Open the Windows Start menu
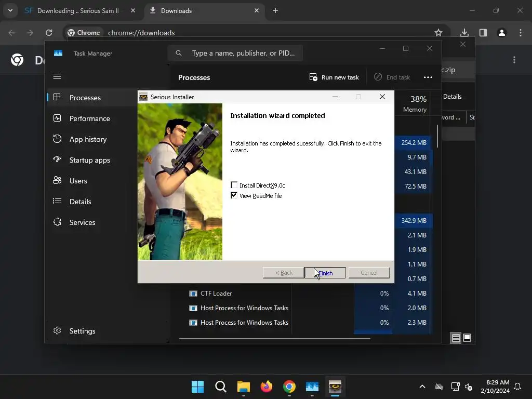532x399 pixels. tap(198, 387)
